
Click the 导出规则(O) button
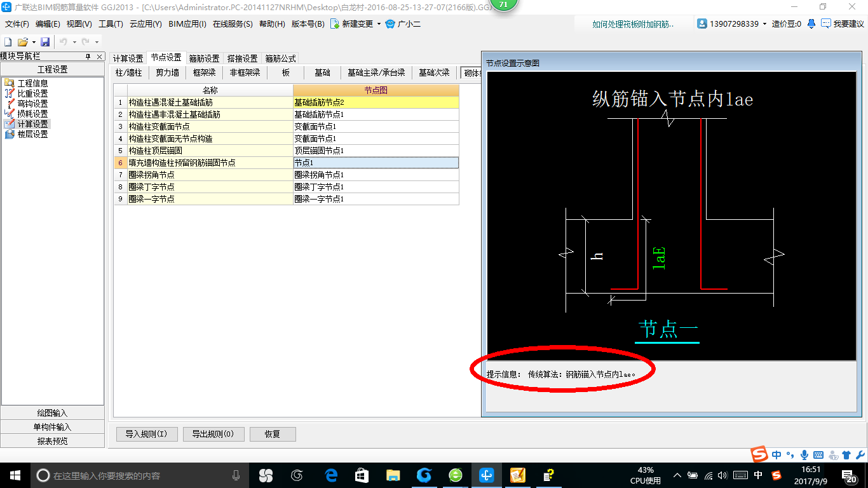click(213, 435)
